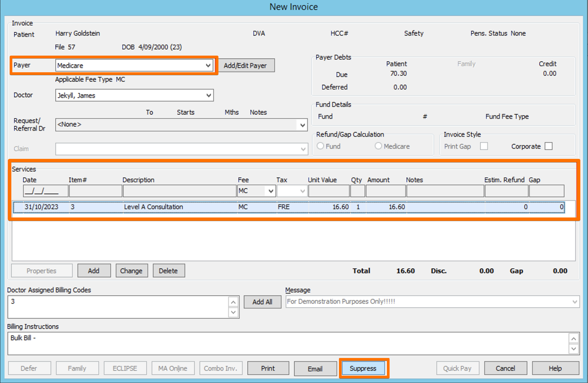The image size is (588, 383).
Task: Open the Fee type MC dropdown
Action: pos(256,191)
